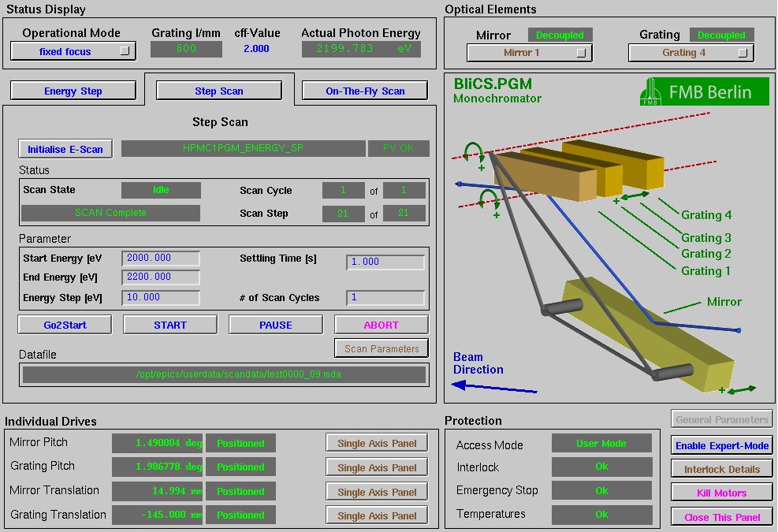Screen dimensions: 778x532
Task: Open Single Axis Panel for Grating Pitch
Action: point(377,467)
